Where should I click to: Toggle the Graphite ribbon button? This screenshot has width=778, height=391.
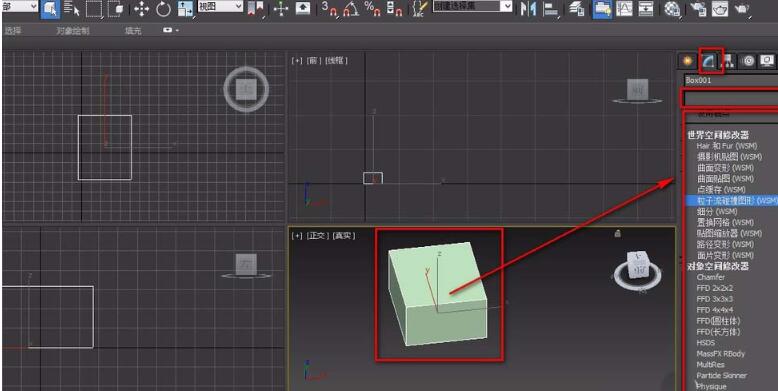(x=602, y=9)
